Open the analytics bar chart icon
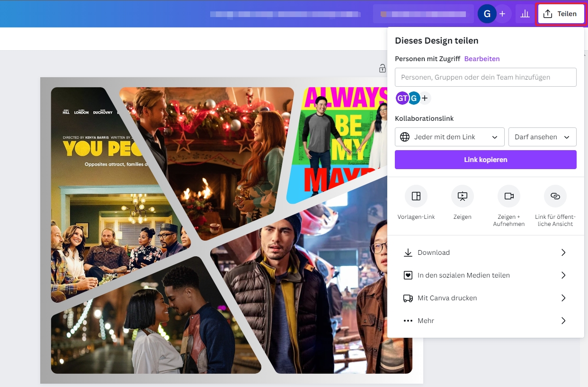Screen dimensions: 588x387 point(525,14)
